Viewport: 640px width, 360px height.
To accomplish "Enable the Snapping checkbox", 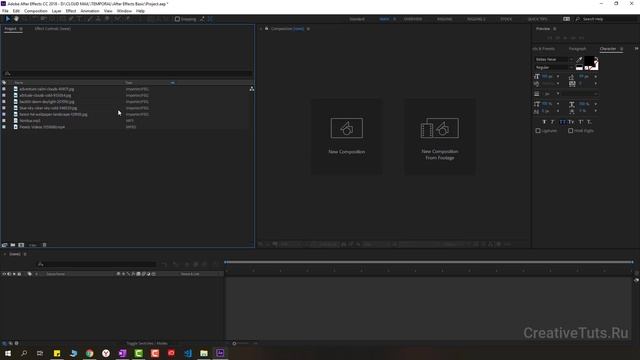I will [x=177, y=19].
